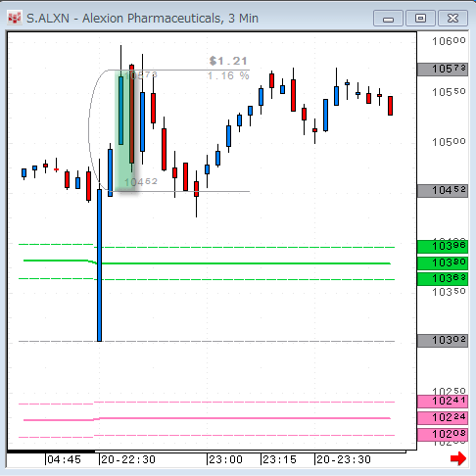Image resolution: width=476 pixels, height=476 pixels.
Task: Click the tall blue candle reaching 103.02
Action: [x=100, y=265]
